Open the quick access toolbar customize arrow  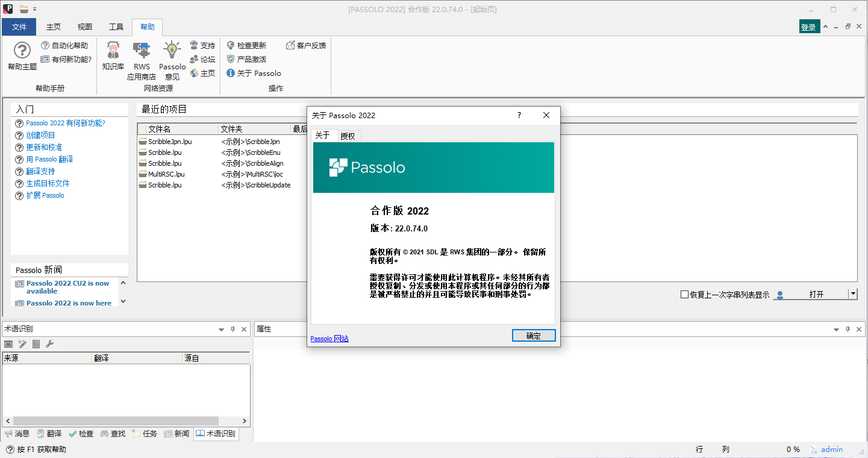pyautogui.click(x=34, y=9)
